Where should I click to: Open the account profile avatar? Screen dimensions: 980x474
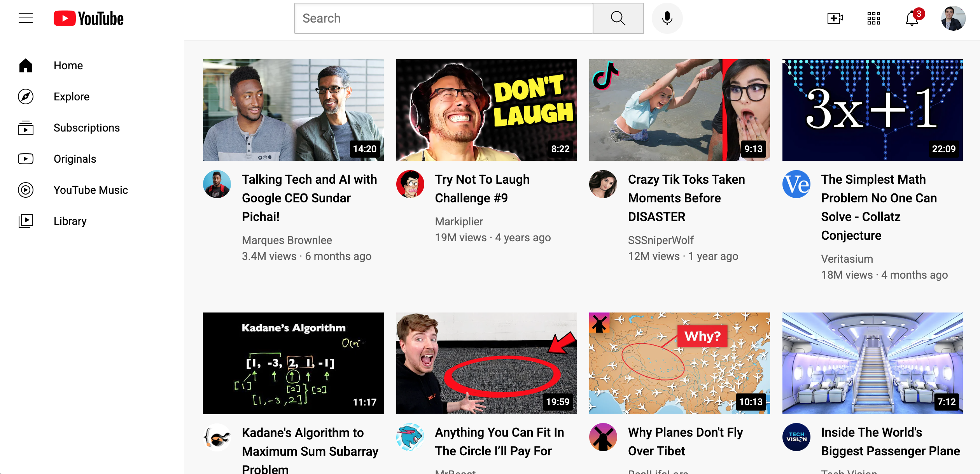tap(953, 18)
